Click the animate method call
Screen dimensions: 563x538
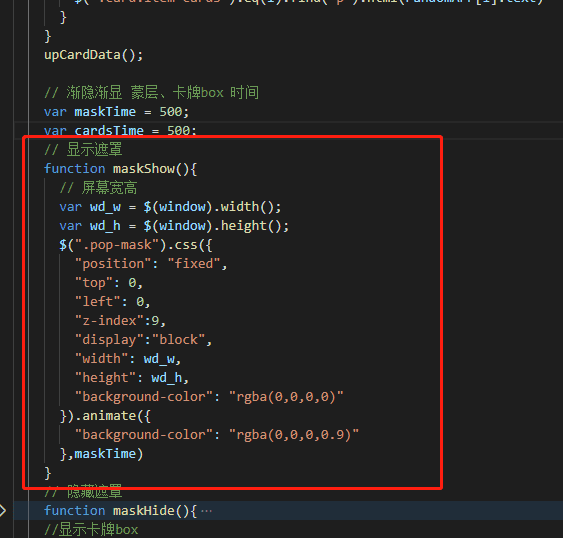coord(109,416)
